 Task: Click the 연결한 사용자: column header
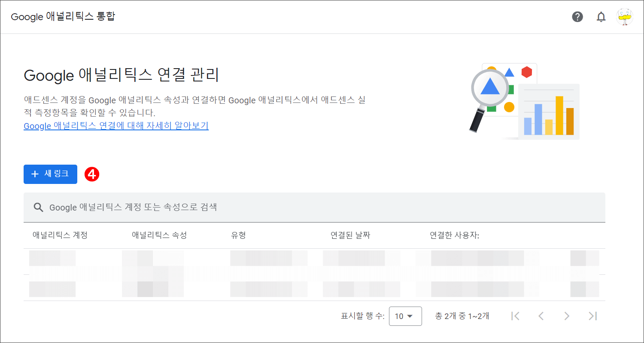click(454, 235)
